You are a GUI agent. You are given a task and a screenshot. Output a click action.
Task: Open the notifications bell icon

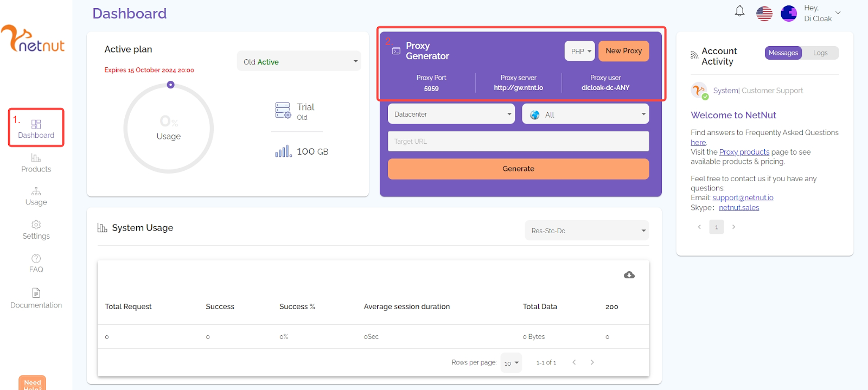[739, 11]
